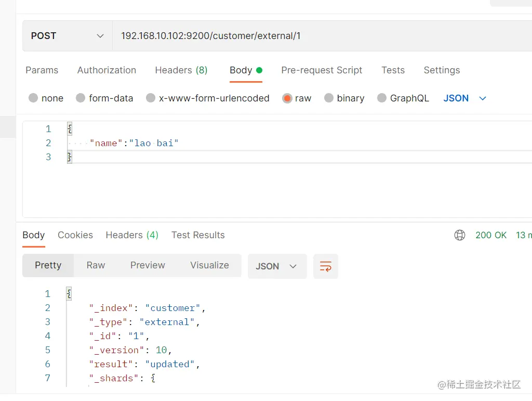This screenshot has height=401, width=532.
Task: Open the POST method dropdown
Action: [x=67, y=36]
